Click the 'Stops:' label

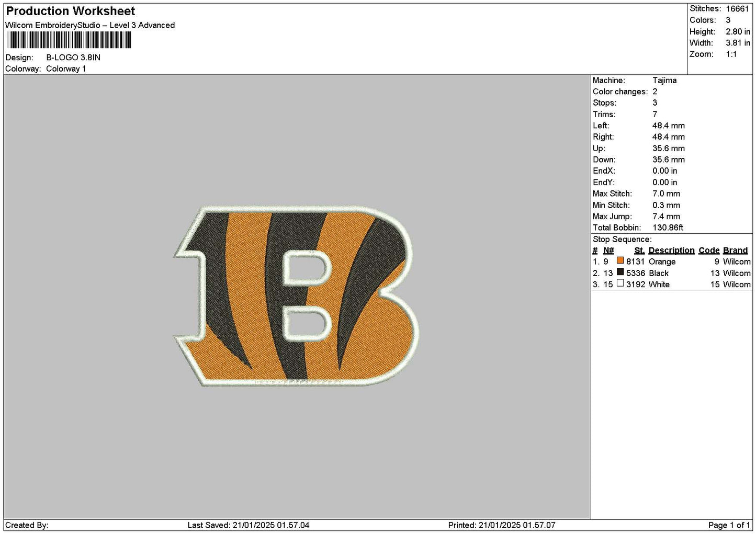coord(604,104)
